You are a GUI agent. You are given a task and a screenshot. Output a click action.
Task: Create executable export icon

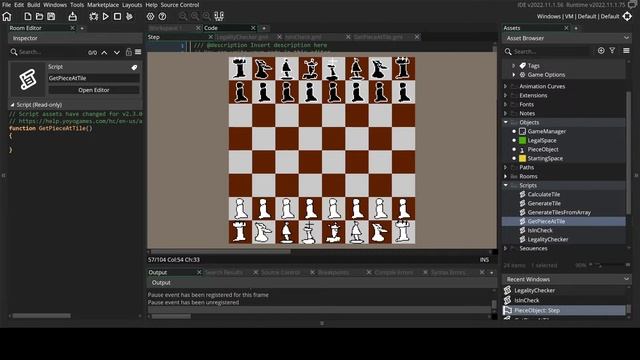[73, 16]
